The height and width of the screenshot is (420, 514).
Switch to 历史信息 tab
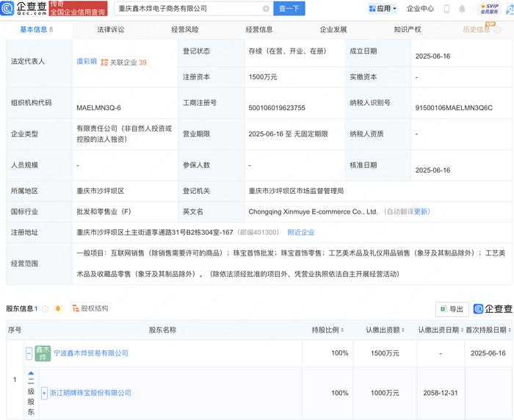(x=477, y=29)
